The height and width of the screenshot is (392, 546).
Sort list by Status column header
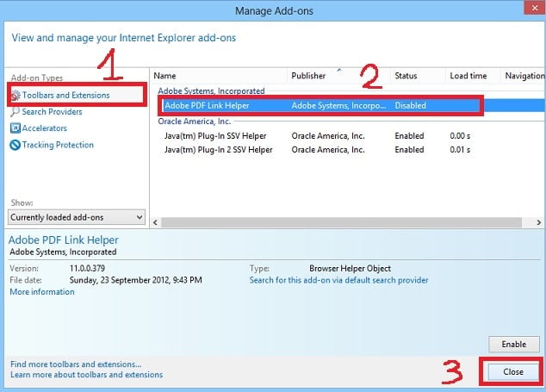pyautogui.click(x=418, y=76)
